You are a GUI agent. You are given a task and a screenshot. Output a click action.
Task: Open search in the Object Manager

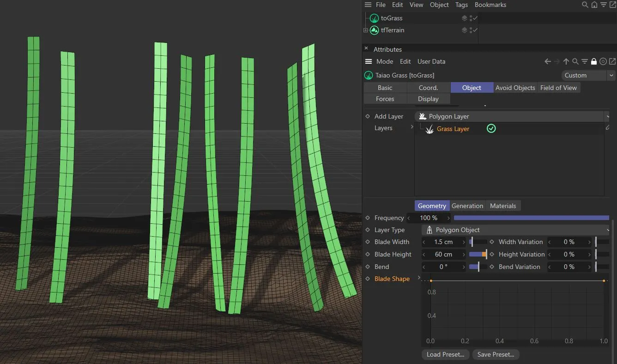pos(585,5)
